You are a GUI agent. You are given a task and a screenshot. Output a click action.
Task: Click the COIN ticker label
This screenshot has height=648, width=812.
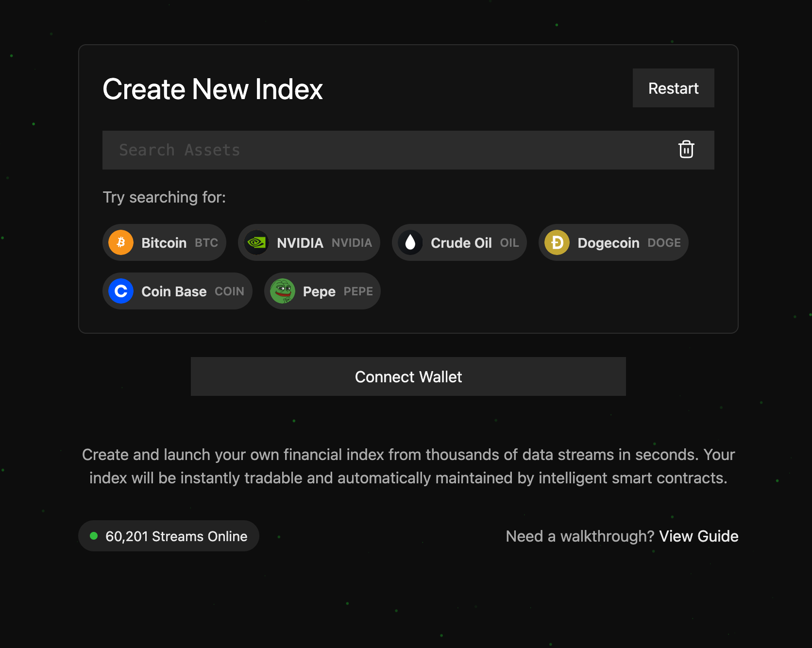229,291
